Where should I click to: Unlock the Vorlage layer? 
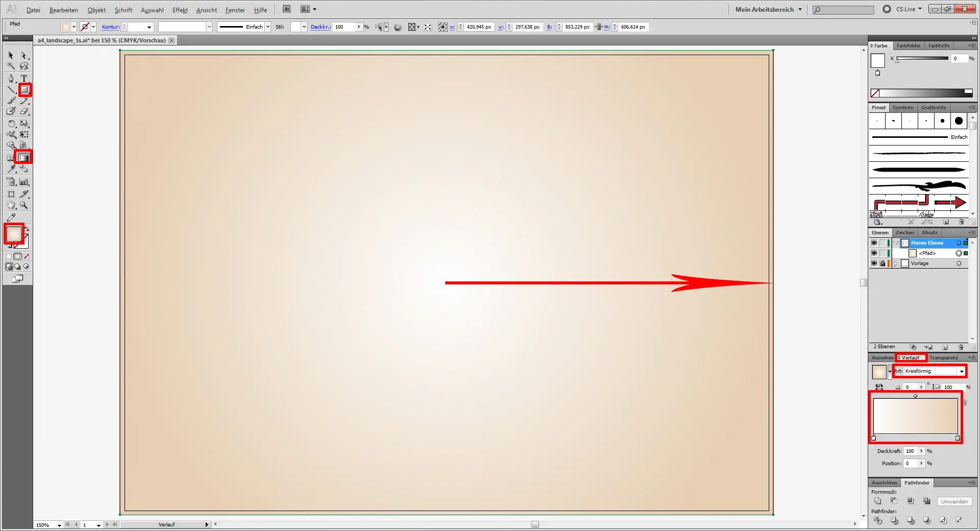(883, 263)
